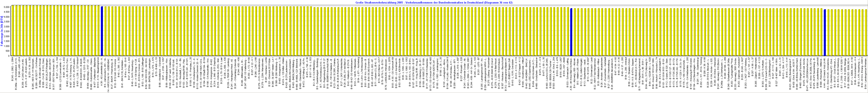Select the blue bar for A 30 AK Kreuz Bad Oeynhausen
Image resolution: width=868 pixels, height=93 pixels.
coord(571,32)
